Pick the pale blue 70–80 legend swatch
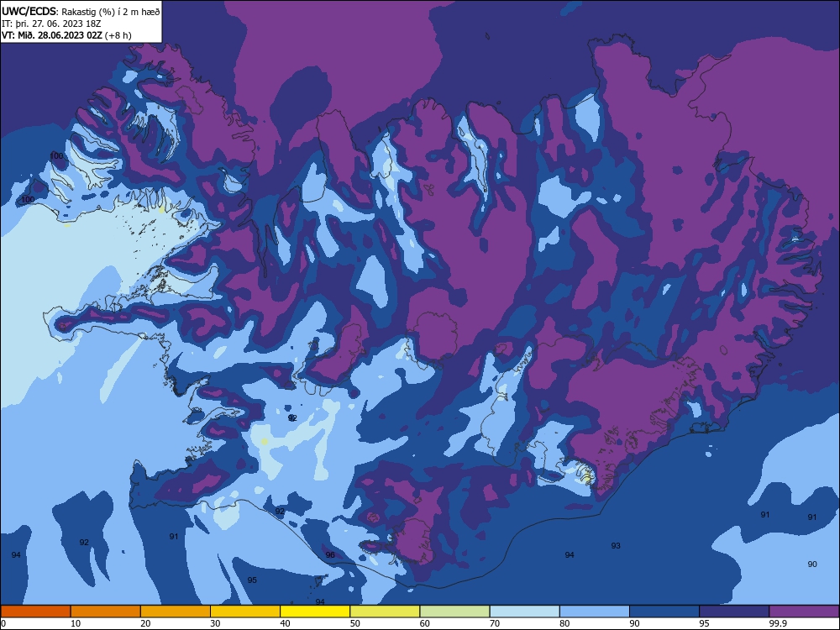 525,612
